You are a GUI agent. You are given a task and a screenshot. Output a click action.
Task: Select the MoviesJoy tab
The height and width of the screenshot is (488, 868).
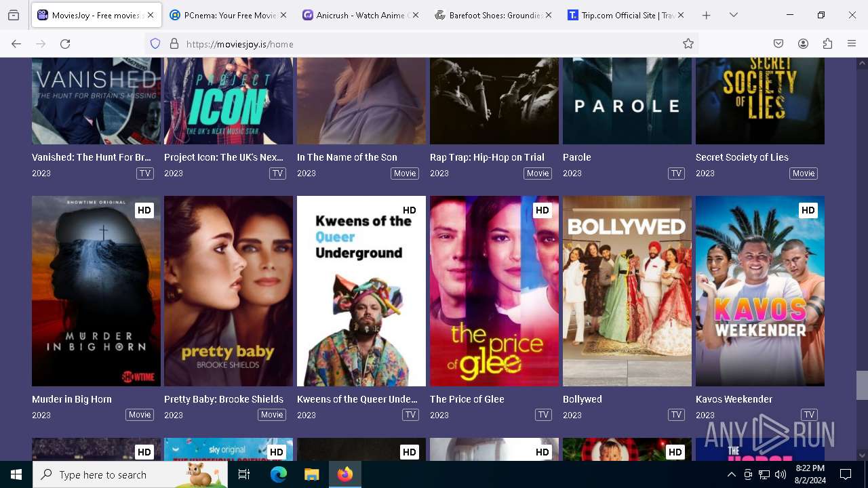coord(95,15)
